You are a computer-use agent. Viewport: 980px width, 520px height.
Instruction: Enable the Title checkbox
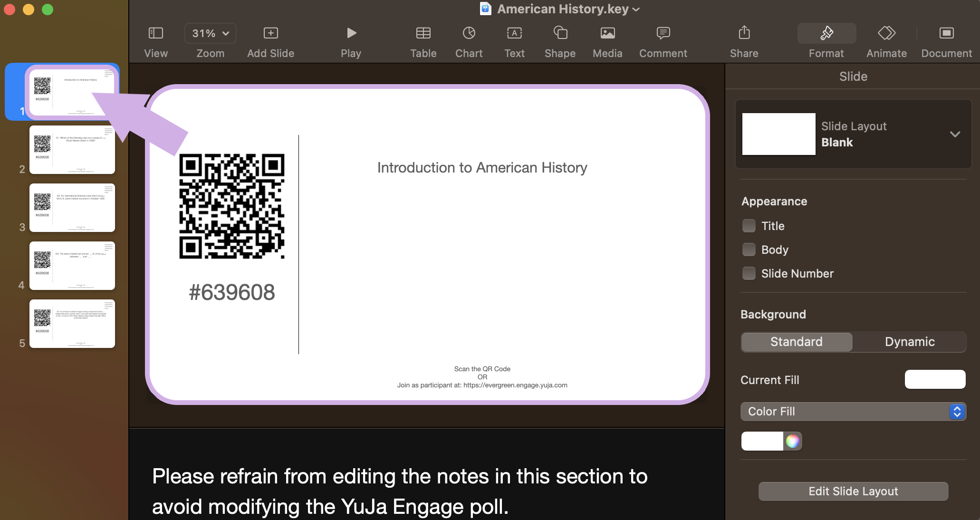(749, 226)
